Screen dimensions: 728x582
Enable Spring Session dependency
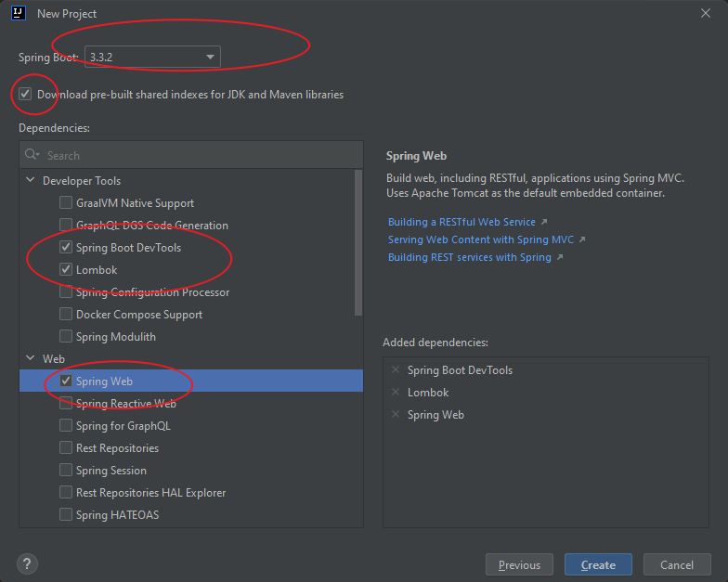66,470
